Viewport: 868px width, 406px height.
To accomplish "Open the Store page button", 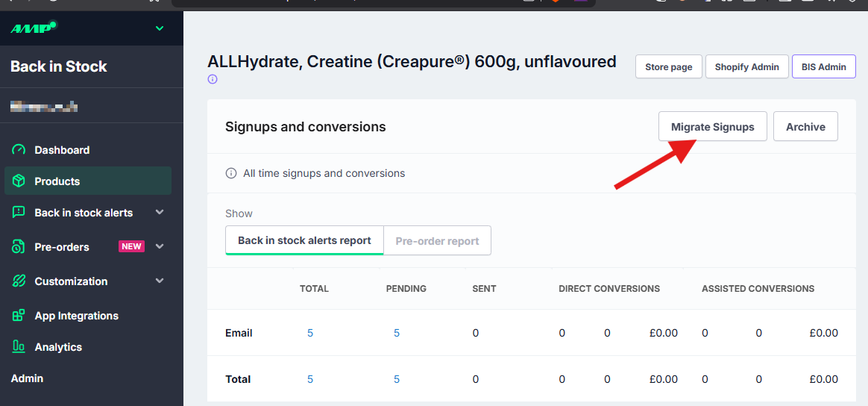I will pyautogui.click(x=669, y=67).
